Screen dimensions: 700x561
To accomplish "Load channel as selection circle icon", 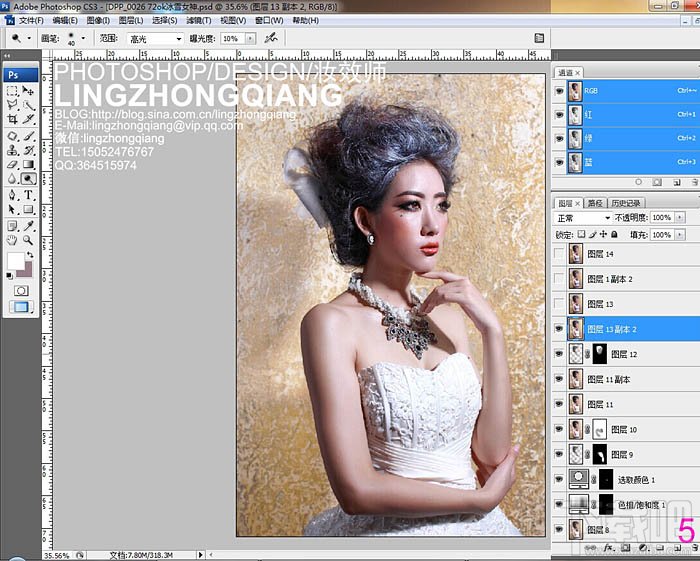I will tap(638, 182).
